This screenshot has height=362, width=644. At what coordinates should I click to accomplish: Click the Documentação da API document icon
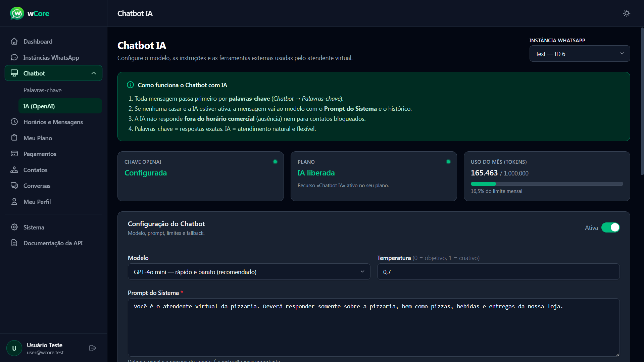[x=14, y=243]
